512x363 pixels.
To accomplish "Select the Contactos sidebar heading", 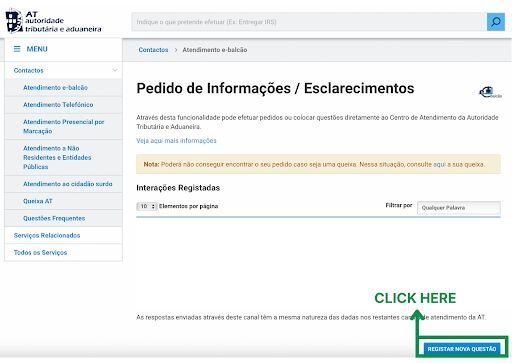I will click(29, 70).
